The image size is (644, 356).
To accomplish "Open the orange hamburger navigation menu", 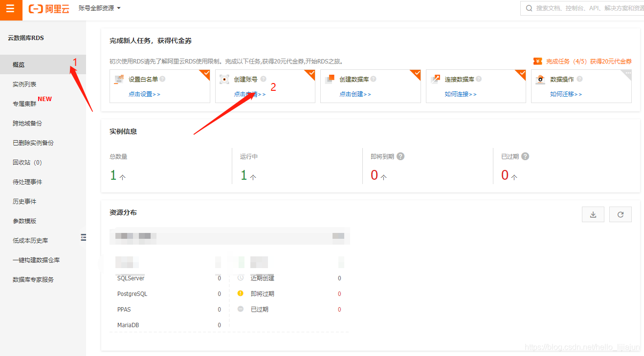I will click(x=11, y=8).
